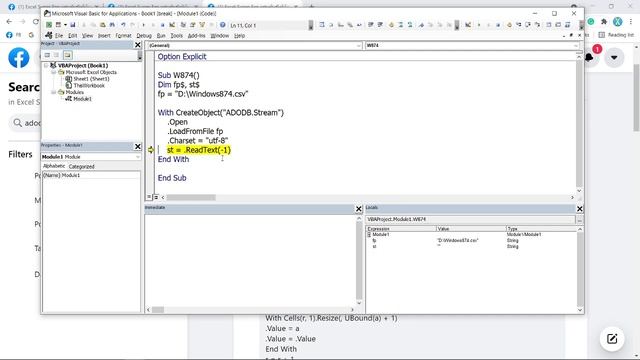Screen dimensions: 640x360
Task: Click the blue Help question mark icon
Action: (222, 25)
